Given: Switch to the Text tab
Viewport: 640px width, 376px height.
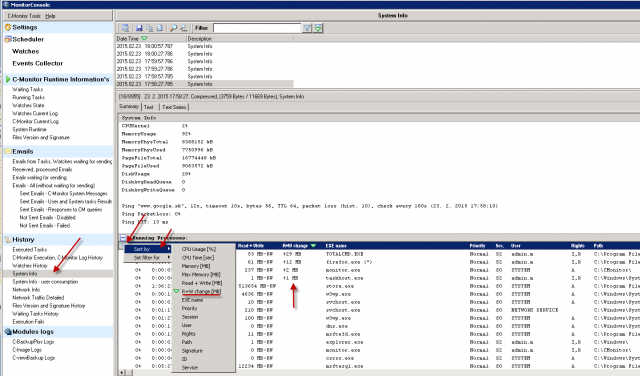Looking at the screenshot, I should tap(149, 107).
